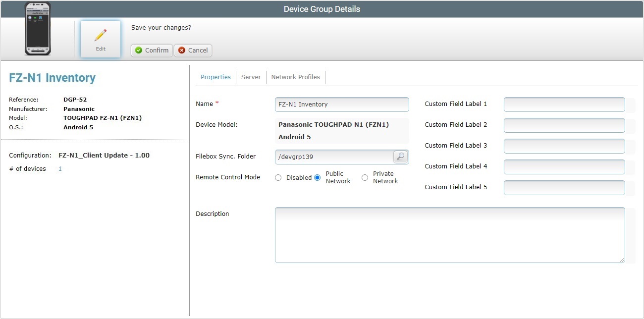Switch to the Server tab
Screen dimensions: 644x319
[251, 77]
